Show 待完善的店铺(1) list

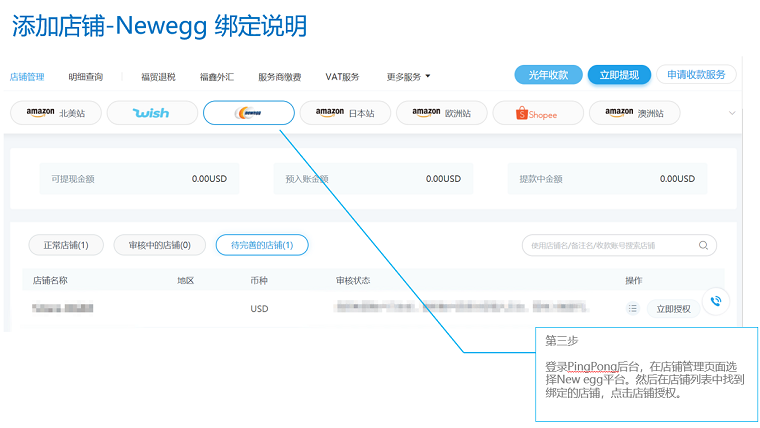click(x=262, y=245)
